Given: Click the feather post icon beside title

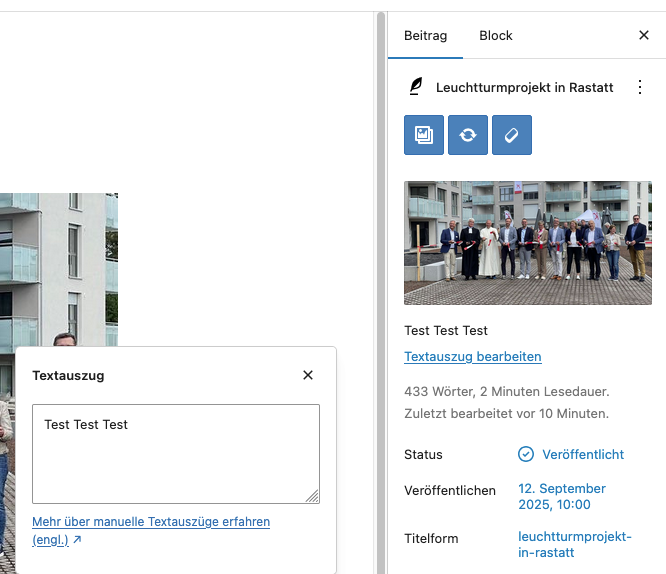Looking at the screenshot, I should 416,88.
